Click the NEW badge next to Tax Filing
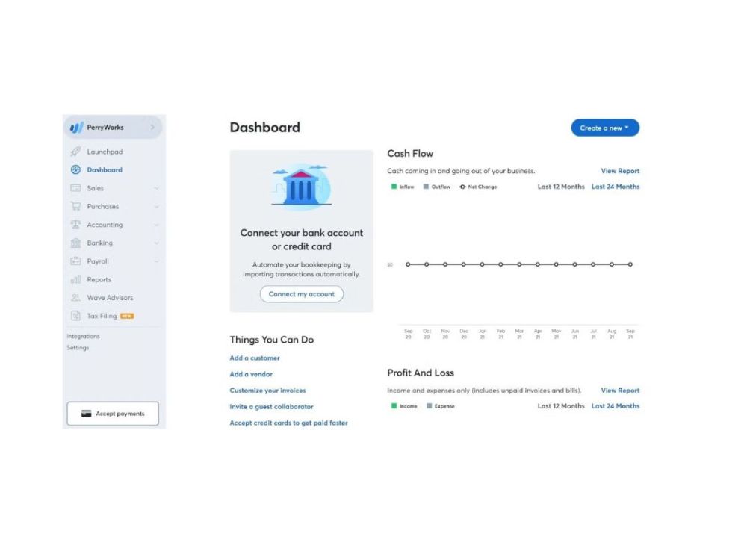The width and height of the screenshot is (747, 560). (127, 316)
